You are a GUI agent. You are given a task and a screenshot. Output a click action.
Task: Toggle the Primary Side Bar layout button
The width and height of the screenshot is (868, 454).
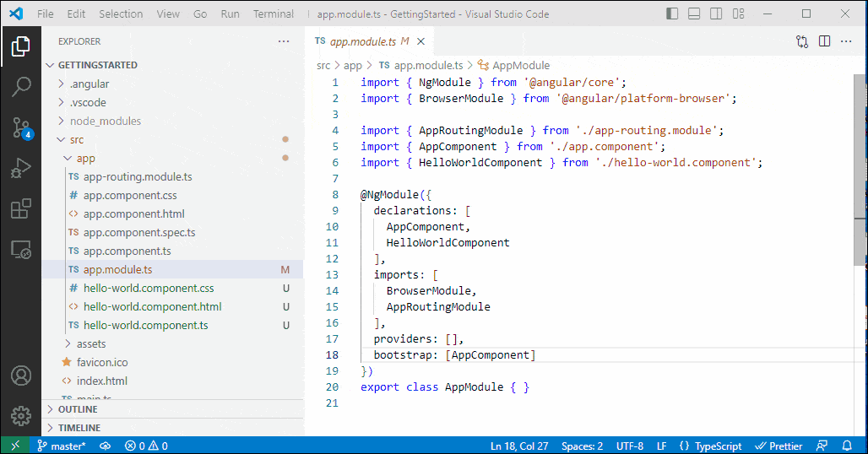[672, 14]
